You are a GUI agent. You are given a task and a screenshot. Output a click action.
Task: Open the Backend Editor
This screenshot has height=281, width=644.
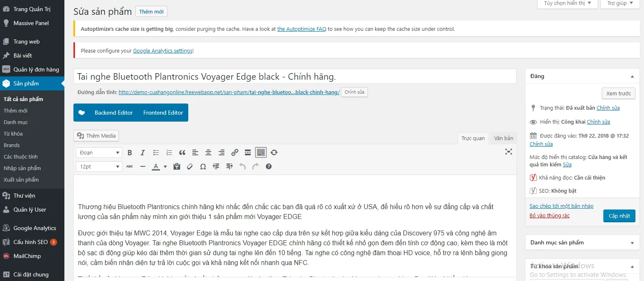(x=114, y=113)
